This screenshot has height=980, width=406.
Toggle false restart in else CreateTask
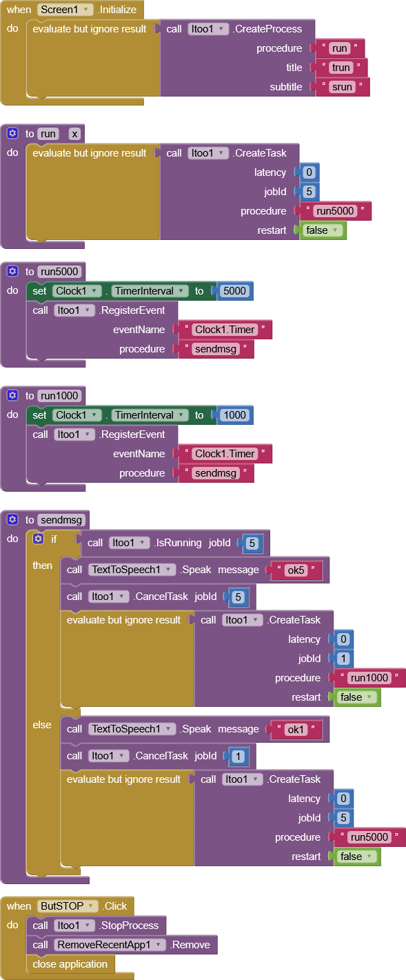click(356, 857)
